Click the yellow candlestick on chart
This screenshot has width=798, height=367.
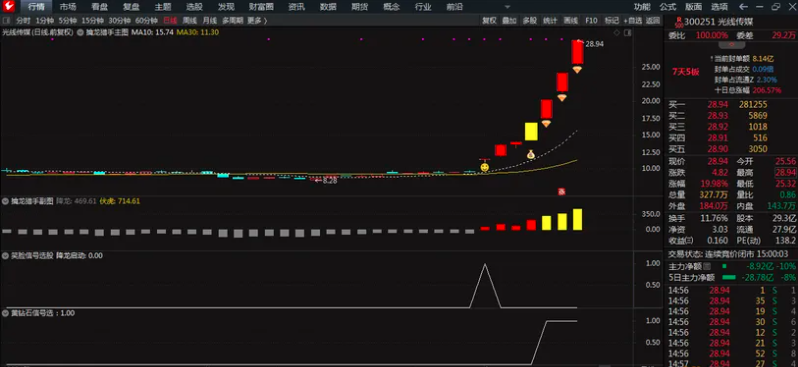click(x=531, y=131)
